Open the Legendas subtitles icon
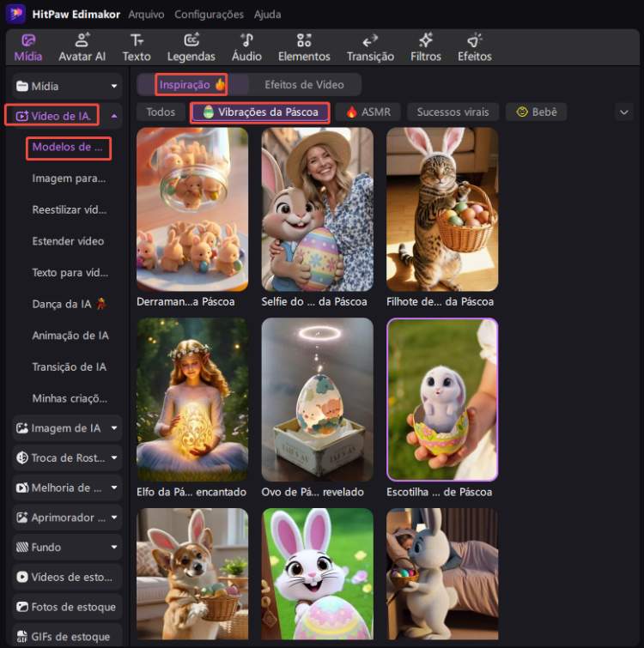 pyautogui.click(x=191, y=46)
